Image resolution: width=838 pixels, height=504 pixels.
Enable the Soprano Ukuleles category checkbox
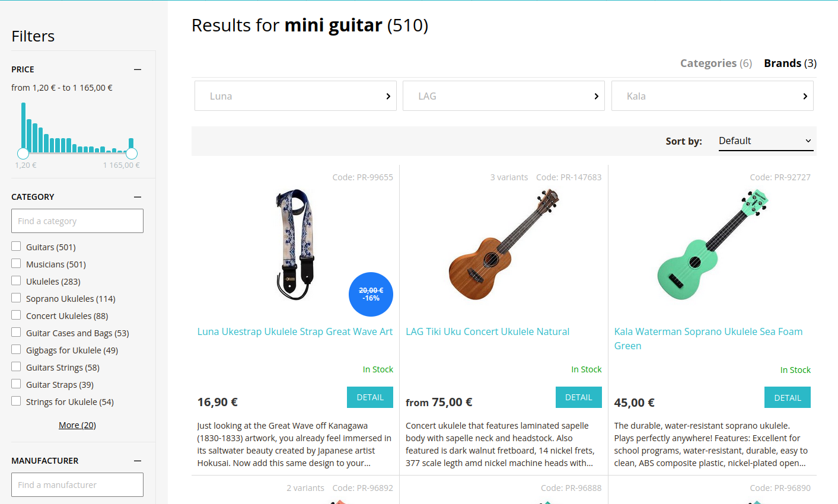coord(16,298)
